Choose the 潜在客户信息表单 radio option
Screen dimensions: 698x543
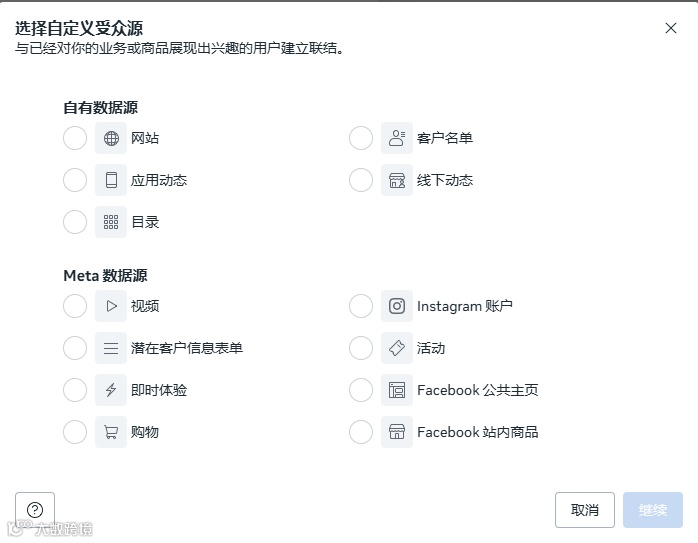coord(75,348)
